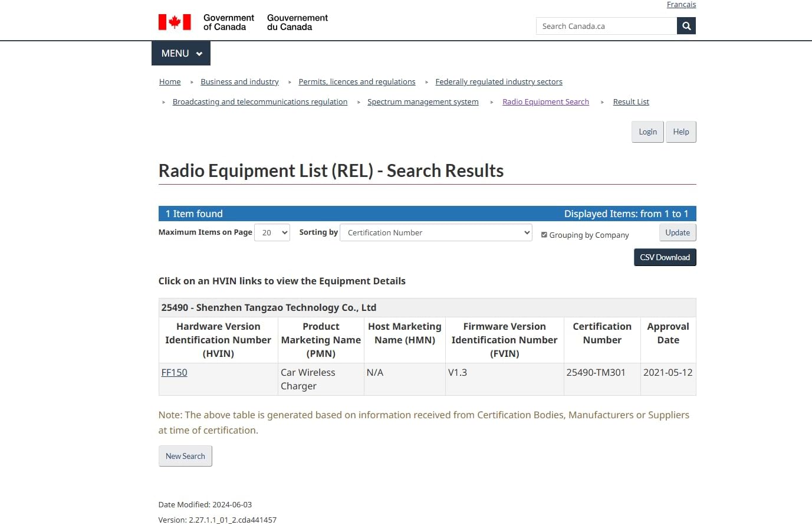This screenshot has height=525, width=812.
Task: Click the Version 2.27.1.1 text
Action: 218,520
